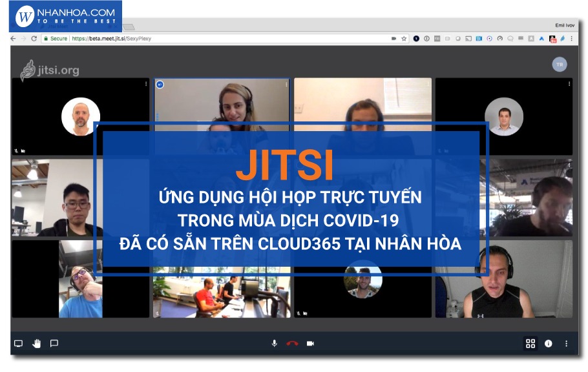Viewport: 588px width, 372px height.
Task: Click the Nhanhoa.com logo
Action: tap(66, 17)
